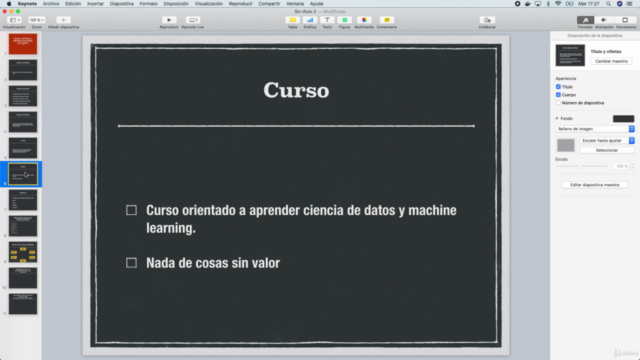Open the Siri icon in menu bar
The height and width of the screenshot is (360, 640).
coord(619,4)
